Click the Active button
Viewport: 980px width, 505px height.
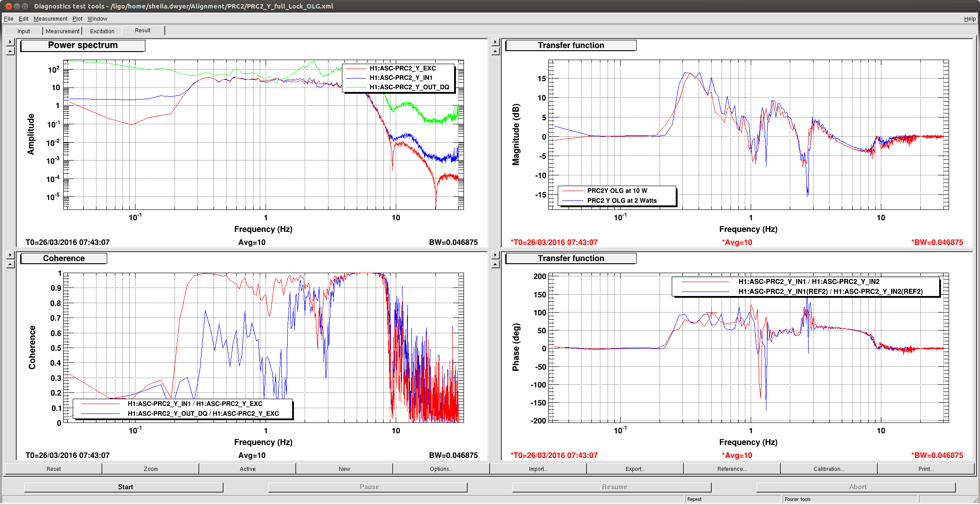click(247, 469)
